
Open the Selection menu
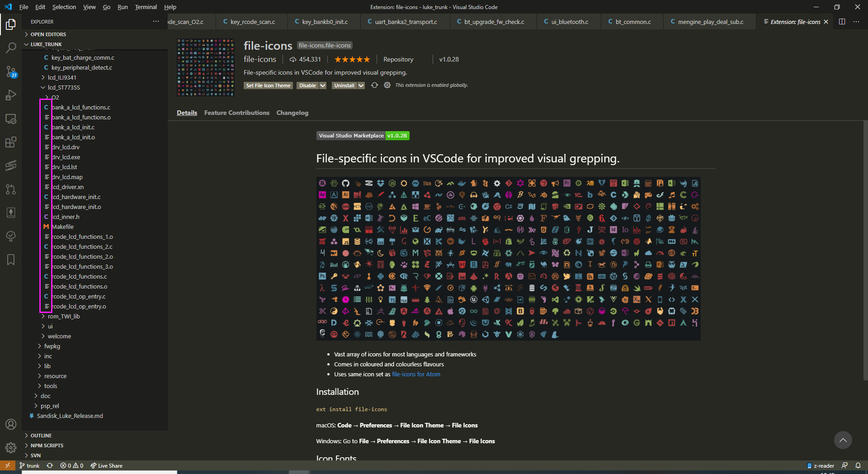pyautogui.click(x=64, y=7)
